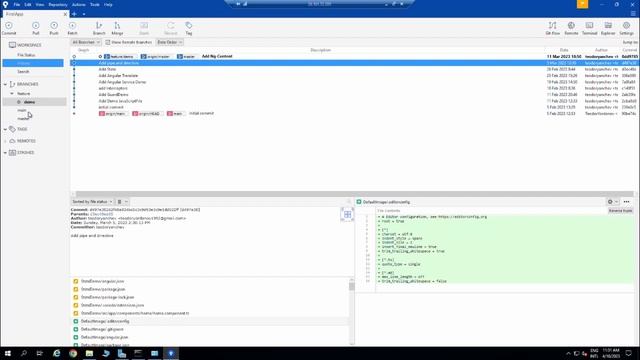Open the diff options gear dropdown
Viewport: 640px width, 360px height.
(613, 202)
